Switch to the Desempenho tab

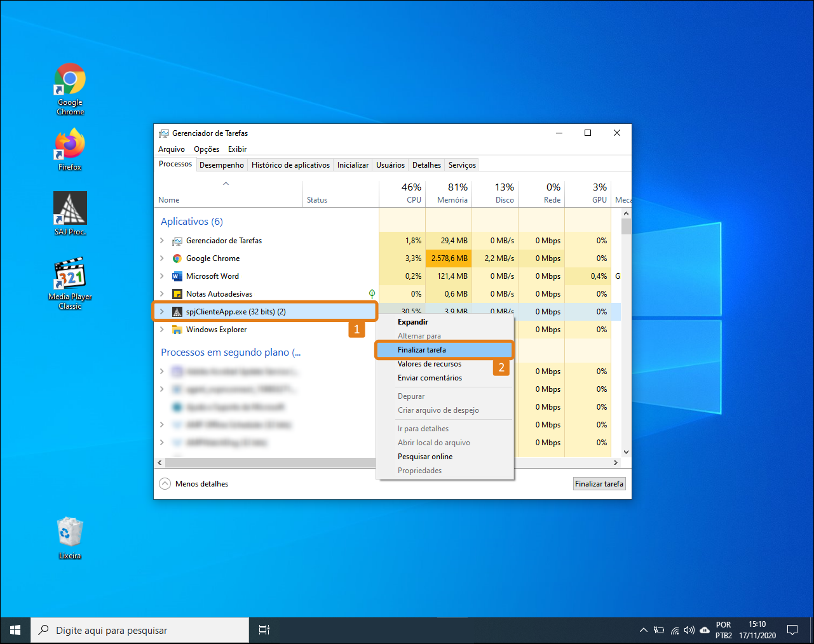[222, 165]
